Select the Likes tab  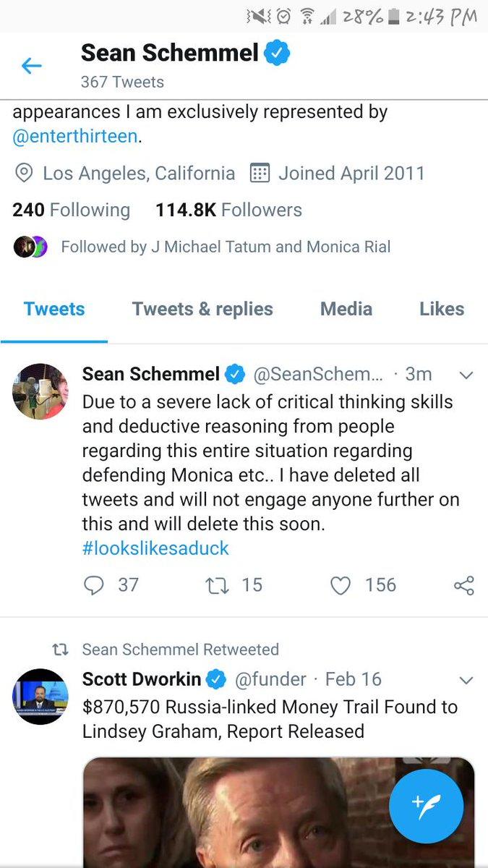(442, 310)
